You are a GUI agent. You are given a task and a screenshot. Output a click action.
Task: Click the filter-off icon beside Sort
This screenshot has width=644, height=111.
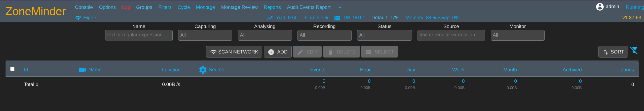coord(634,51)
